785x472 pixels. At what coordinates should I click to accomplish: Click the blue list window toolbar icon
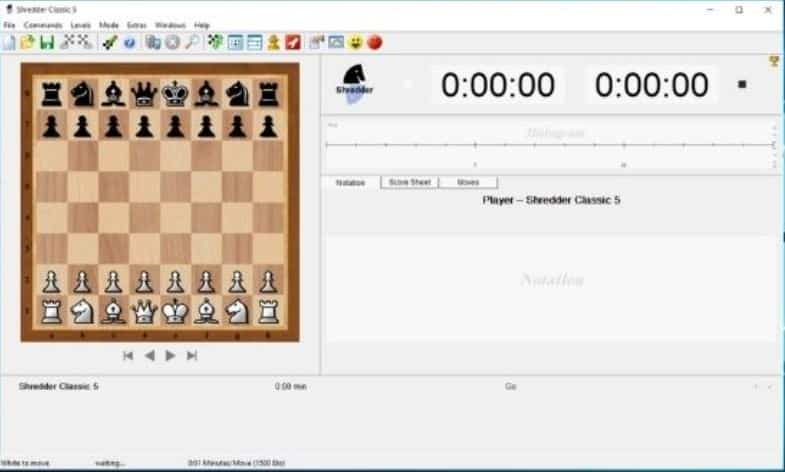(x=254, y=43)
